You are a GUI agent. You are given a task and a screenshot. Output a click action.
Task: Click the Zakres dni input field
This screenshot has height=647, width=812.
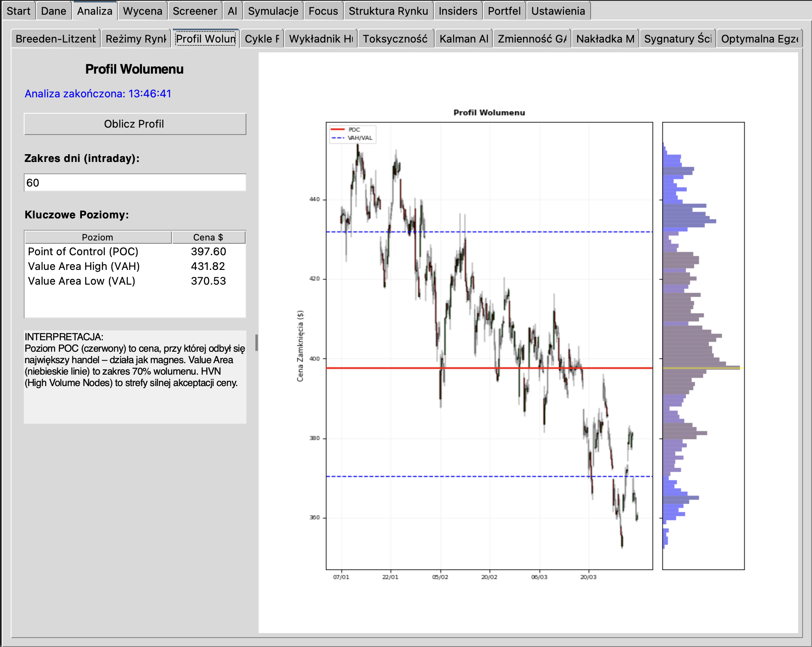click(x=135, y=182)
